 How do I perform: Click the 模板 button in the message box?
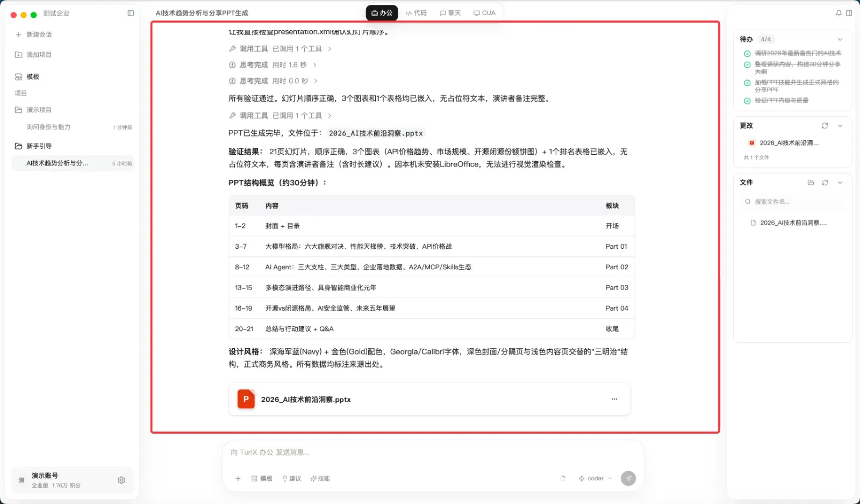pyautogui.click(x=262, y=479)
